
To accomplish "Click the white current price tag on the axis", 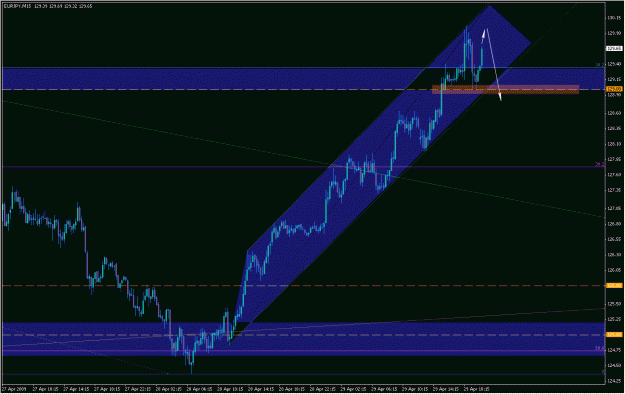I will click(x=614, y=49).
